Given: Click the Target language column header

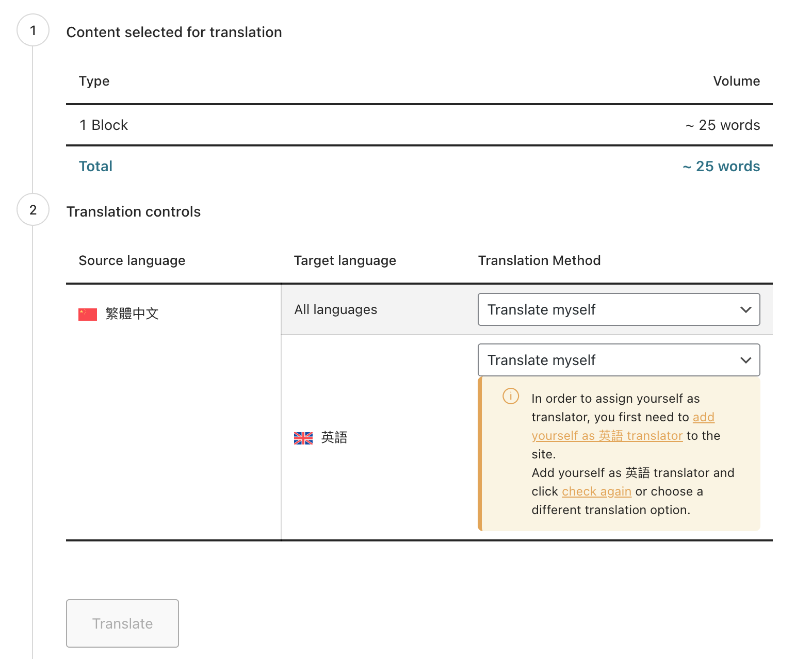Looking at the screenshot, I should pyautogui.click(x=345, y=260).
